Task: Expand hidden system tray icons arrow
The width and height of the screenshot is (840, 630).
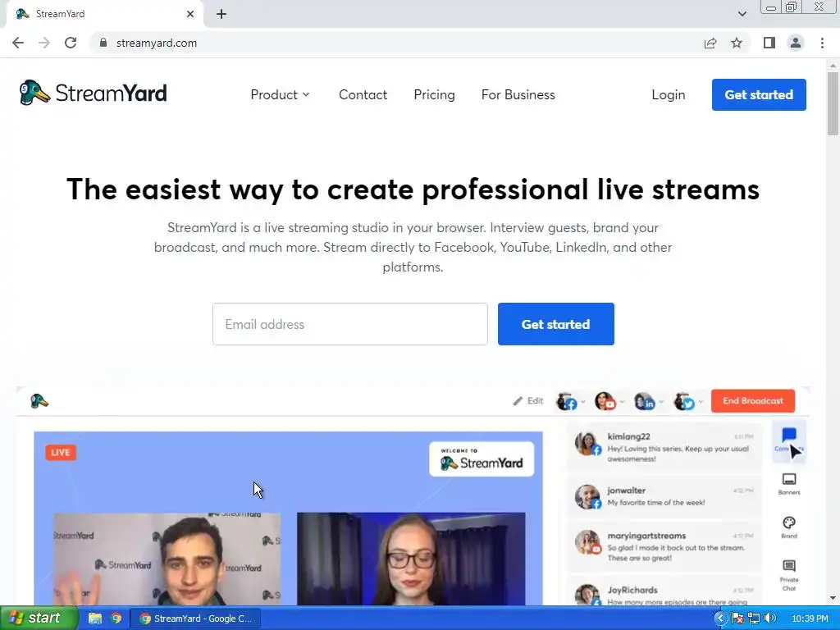Action: click(720, 619)
